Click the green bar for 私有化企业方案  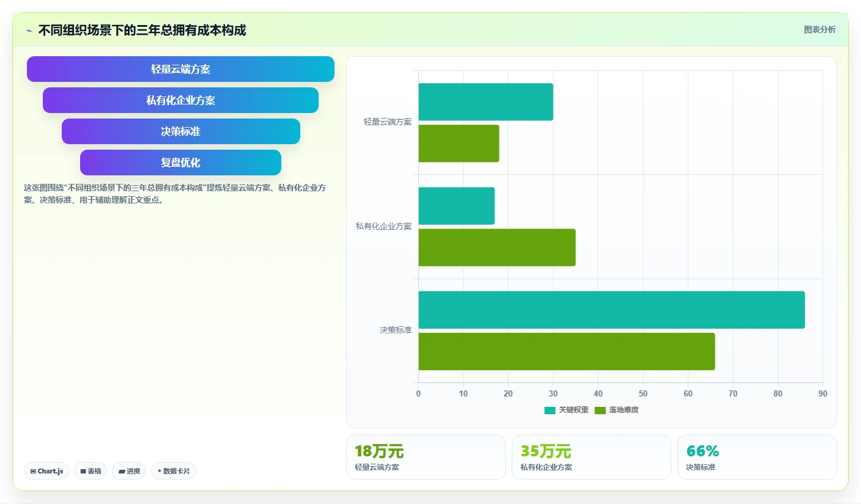[x=497, y=247]
